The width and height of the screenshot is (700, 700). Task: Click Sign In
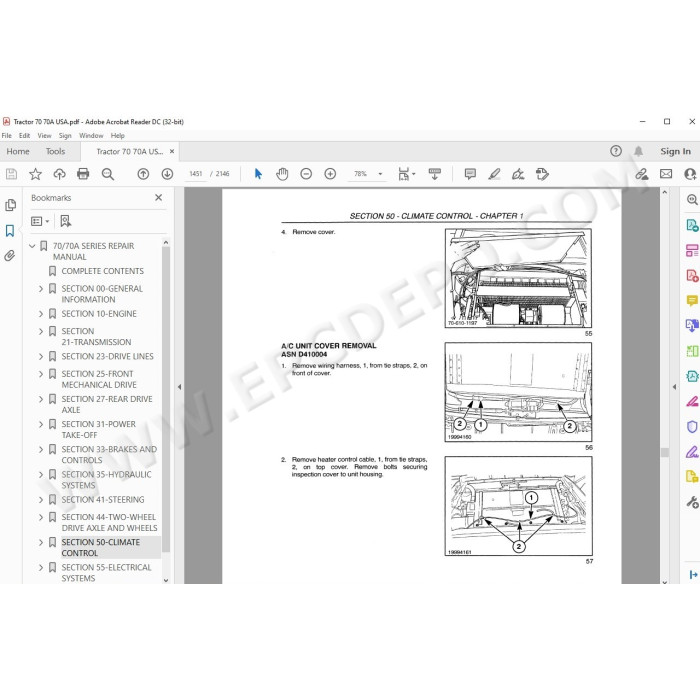tap(675, 151)
